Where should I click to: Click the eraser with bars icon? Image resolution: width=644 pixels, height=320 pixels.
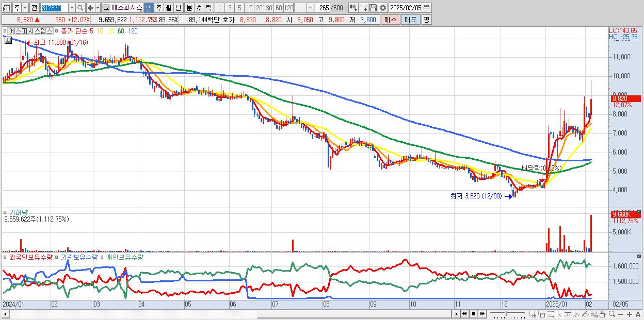[x=594, y=314]
